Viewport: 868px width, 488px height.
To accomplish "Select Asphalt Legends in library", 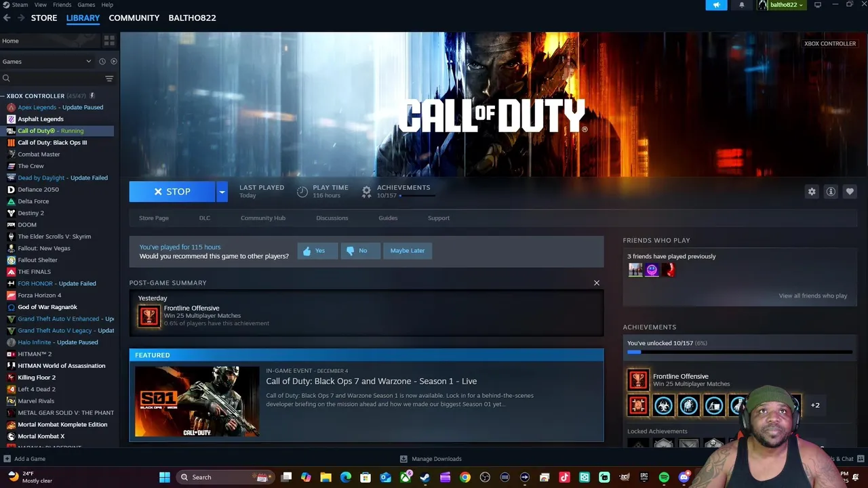I will click(x=41, y=119).
